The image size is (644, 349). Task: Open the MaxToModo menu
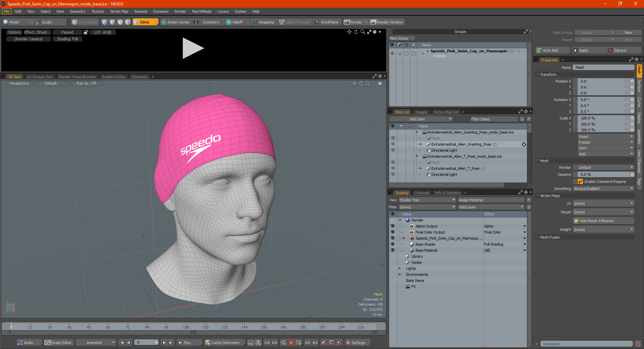pos(202,11)
